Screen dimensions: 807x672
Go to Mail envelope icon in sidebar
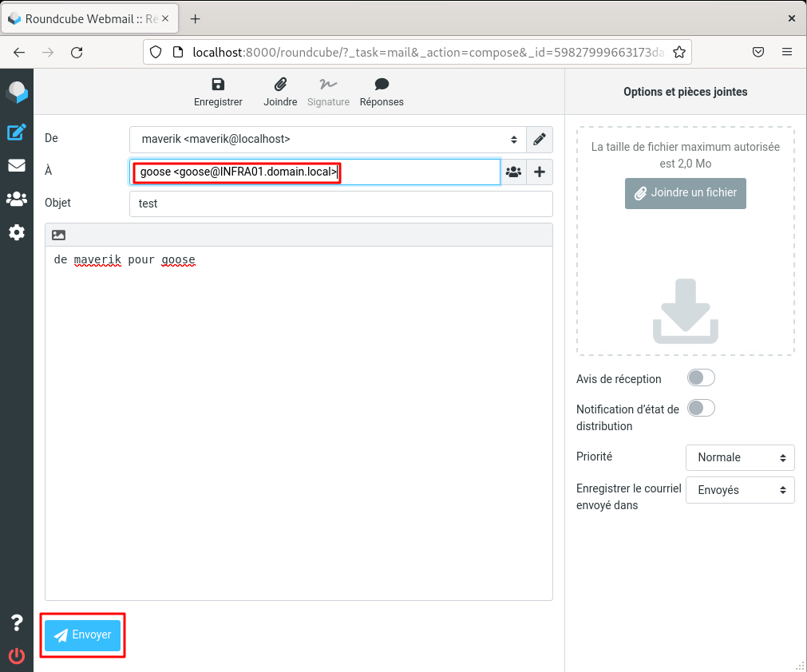17,166
